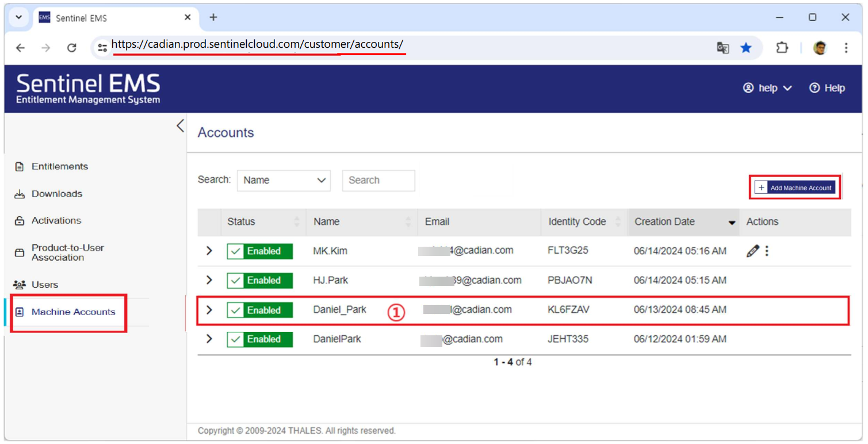Expand the Daniel_Park account row

point(209,310)
